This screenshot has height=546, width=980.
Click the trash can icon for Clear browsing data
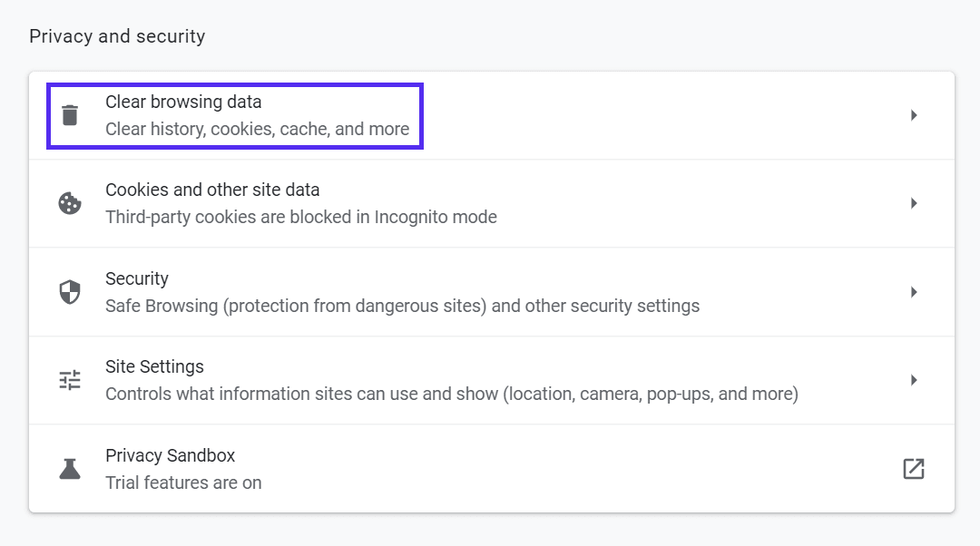70,114
